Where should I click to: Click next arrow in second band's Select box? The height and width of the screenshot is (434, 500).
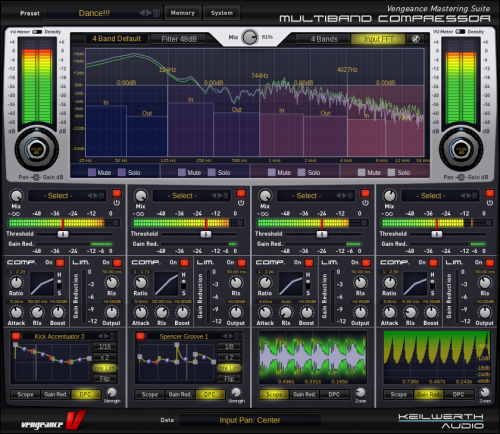click(220, 196)
